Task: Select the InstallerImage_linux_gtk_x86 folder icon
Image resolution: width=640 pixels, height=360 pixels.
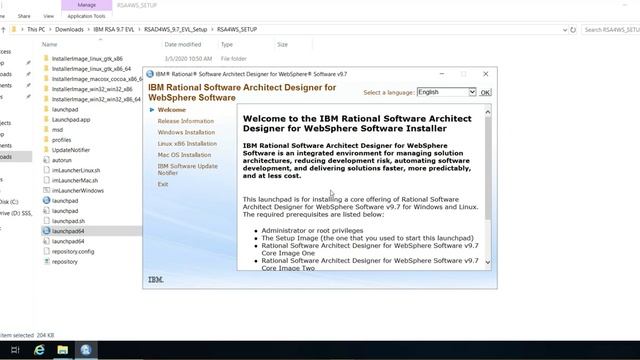Action: (46, 58)
